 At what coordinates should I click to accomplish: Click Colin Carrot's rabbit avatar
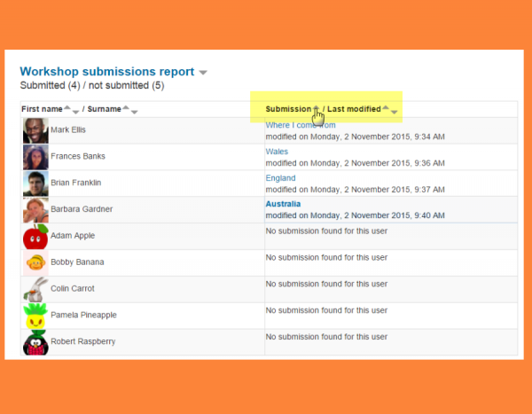tap(35, 289)
